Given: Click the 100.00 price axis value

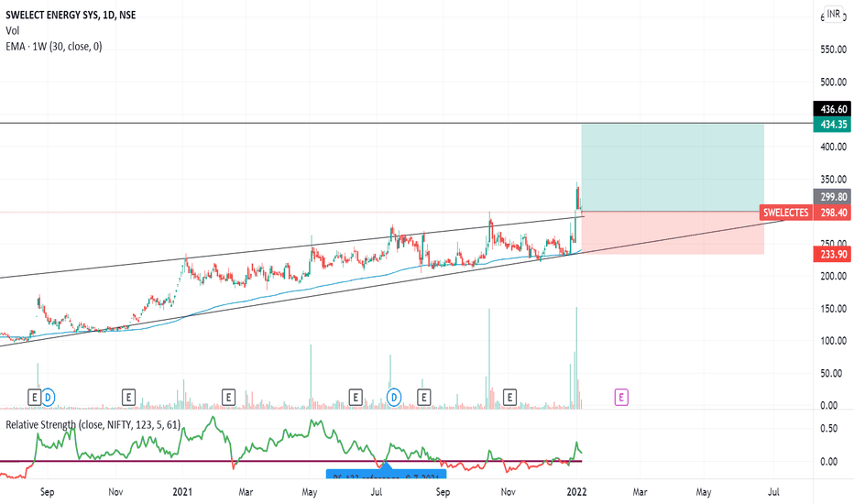Looking at the screenshot, I should coord(833,341).
